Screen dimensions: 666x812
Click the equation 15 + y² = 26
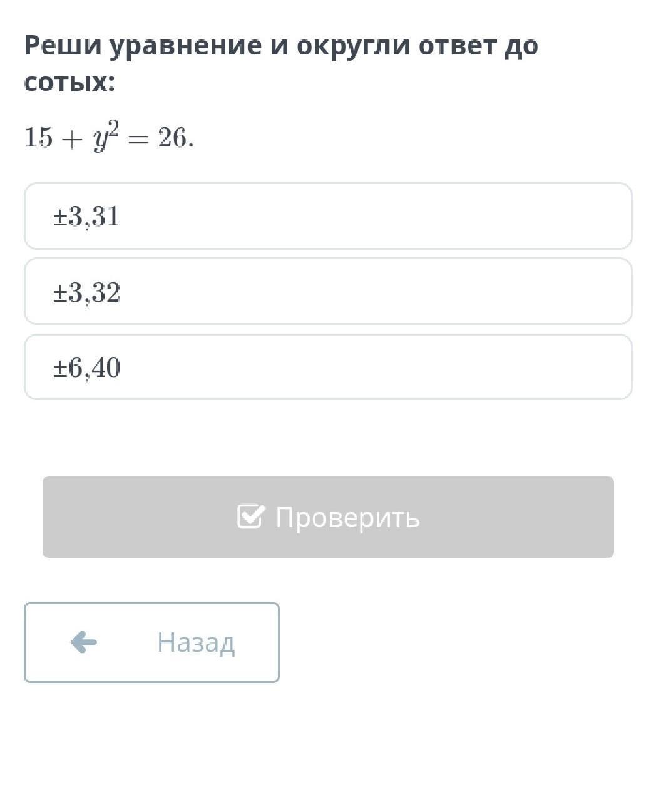click(108, 138)
